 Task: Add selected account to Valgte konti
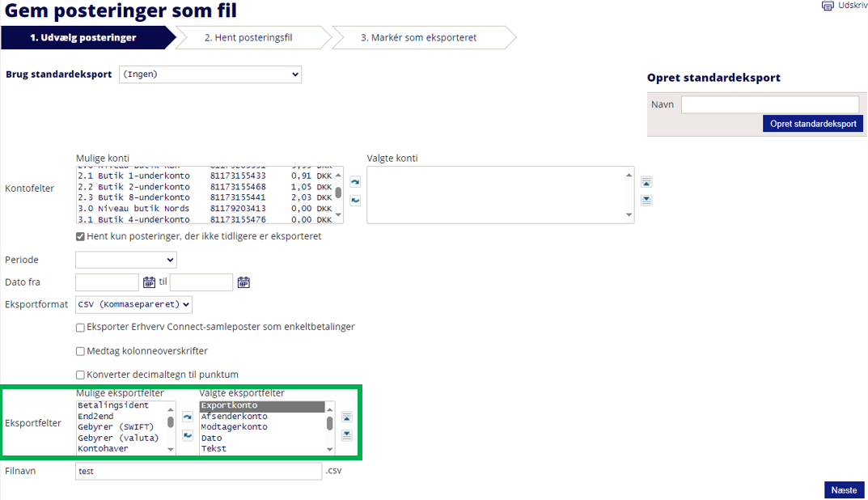point(355,182)
